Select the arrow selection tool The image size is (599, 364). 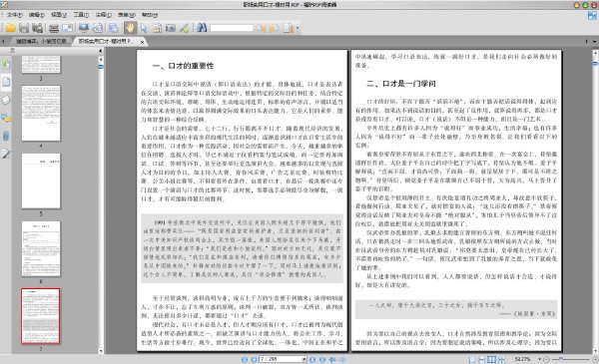tap(144, 28)
